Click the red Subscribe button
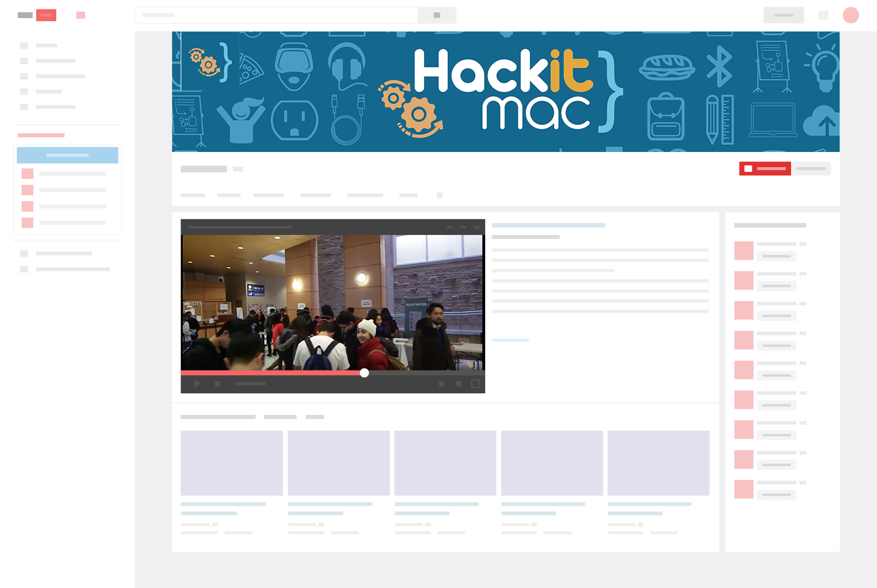The image size is (877, 588). [765, 168]
